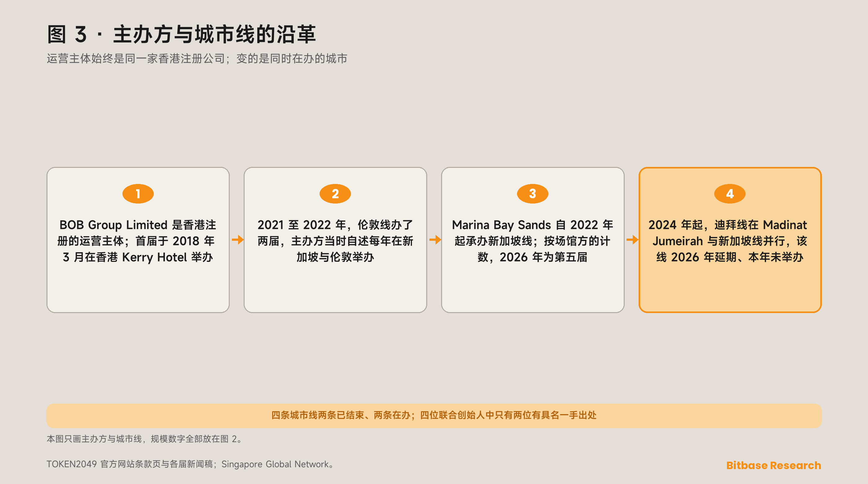Click the arrow between card 1 and 2
868x484 pixels.
tap(237, 240)
